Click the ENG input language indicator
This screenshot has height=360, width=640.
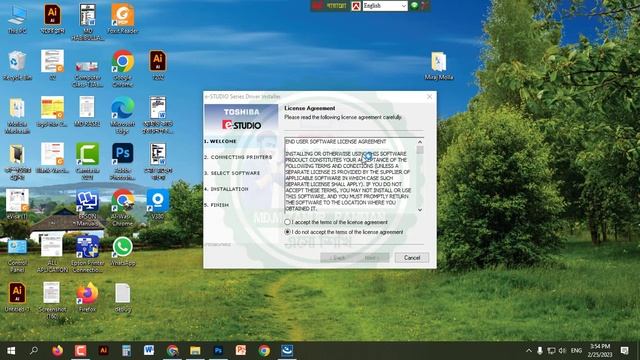point(576,351)
